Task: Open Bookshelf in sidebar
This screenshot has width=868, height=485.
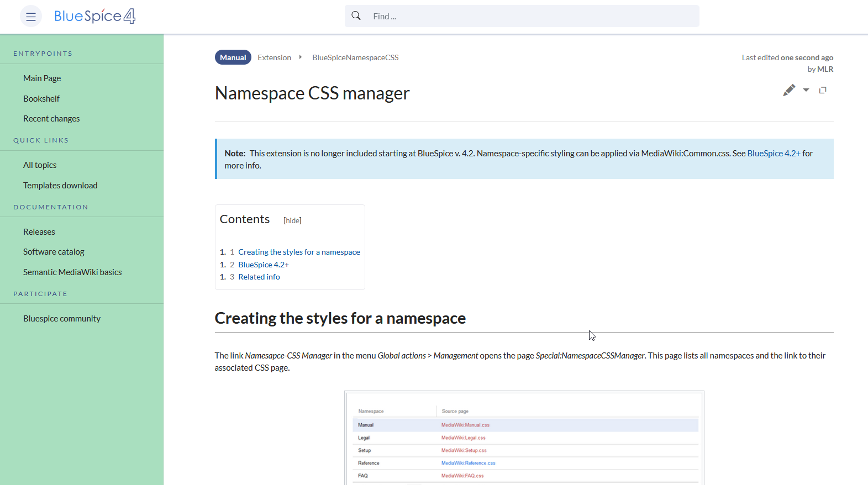Action: [41, 98]
